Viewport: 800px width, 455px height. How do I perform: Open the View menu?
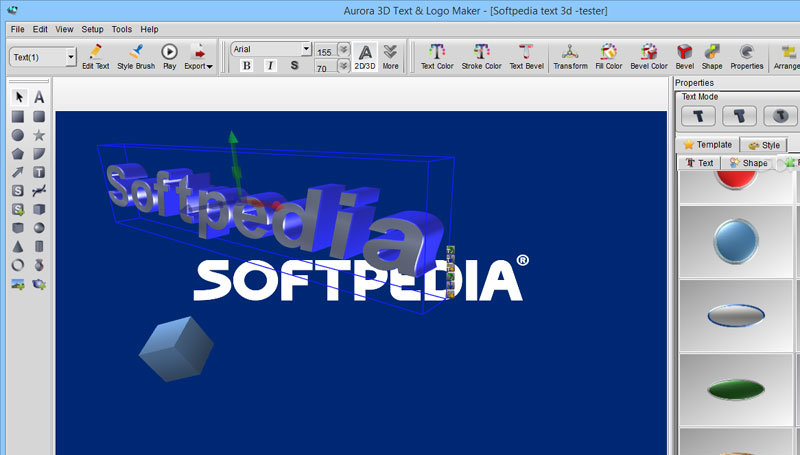click(64, 29)
